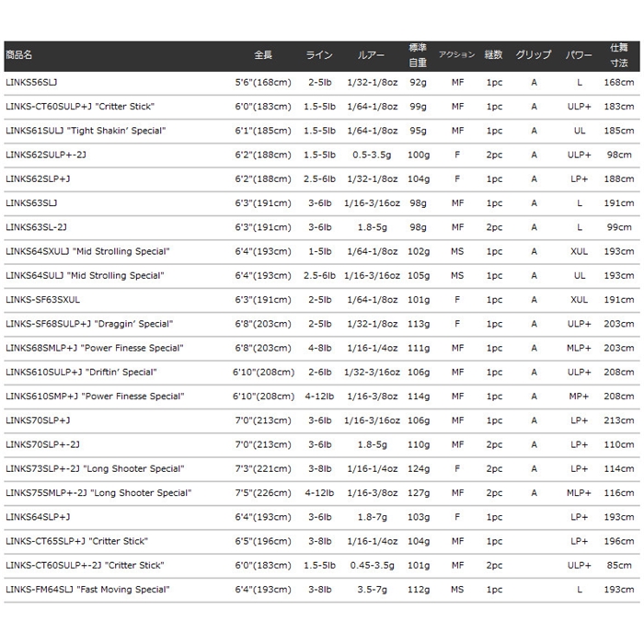
Task: Click the 2-6lb line cell
Action: [319, 372]
